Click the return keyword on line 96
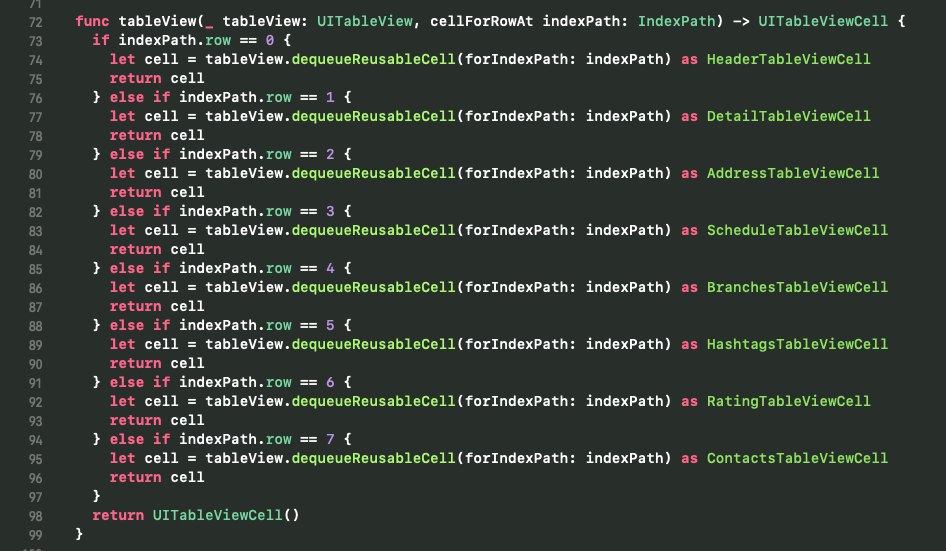Image resolution: width=946 pixels, height=551 pixels. click(x=136, y=477)
